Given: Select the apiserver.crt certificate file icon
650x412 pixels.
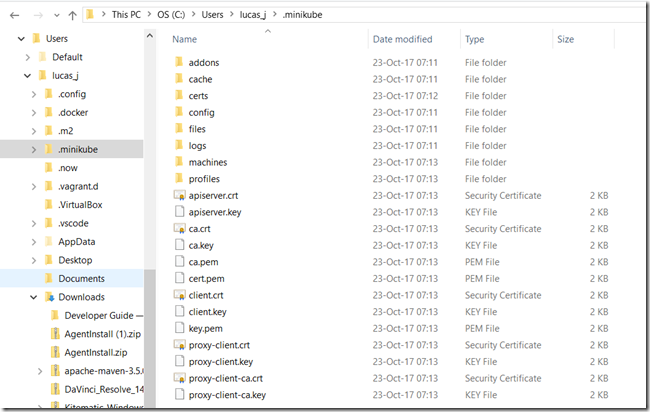Looking at the screenshot, I should pyautogui.click(x=179, y=195).
